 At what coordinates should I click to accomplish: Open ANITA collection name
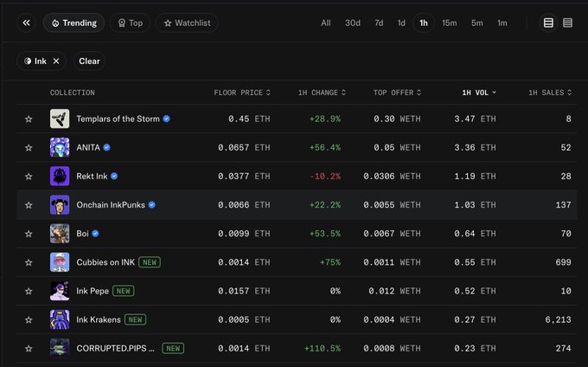(88, 147)
